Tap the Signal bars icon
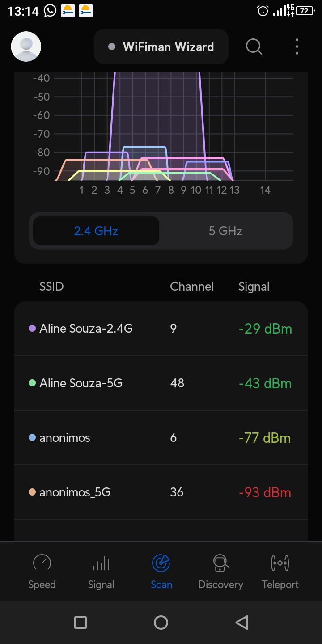This screenshot has height=644, width=322. pos(101,563)
